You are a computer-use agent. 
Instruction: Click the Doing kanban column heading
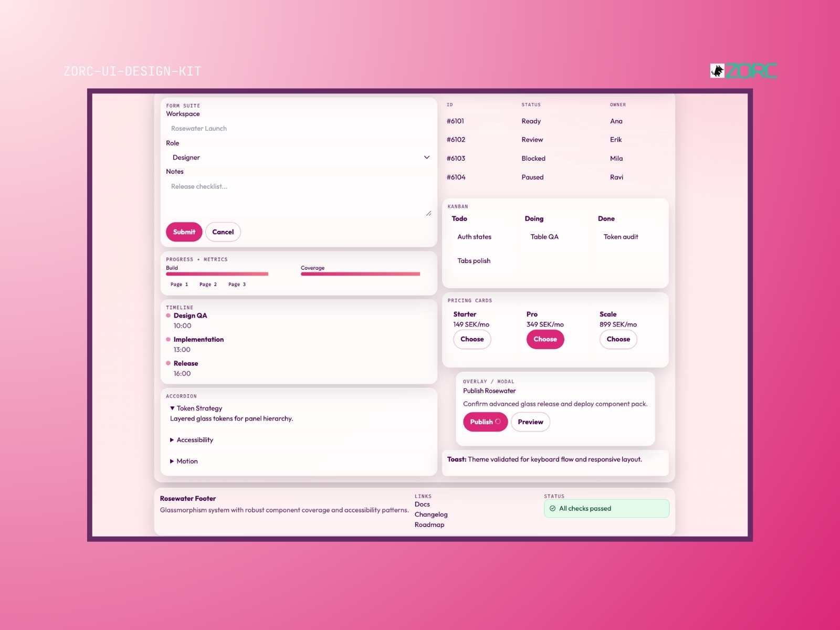click(534, 219)
